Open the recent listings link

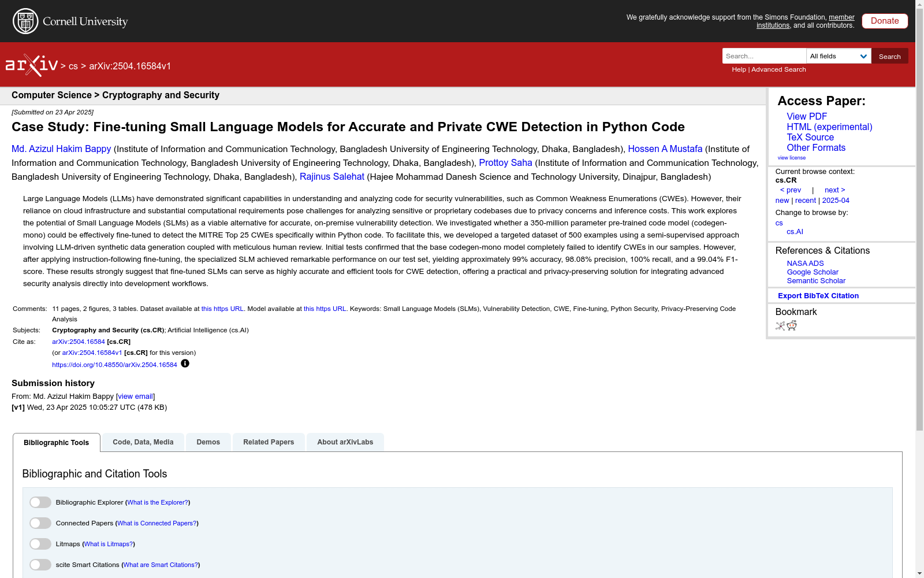pyautogui.click(x=806, y=201)
